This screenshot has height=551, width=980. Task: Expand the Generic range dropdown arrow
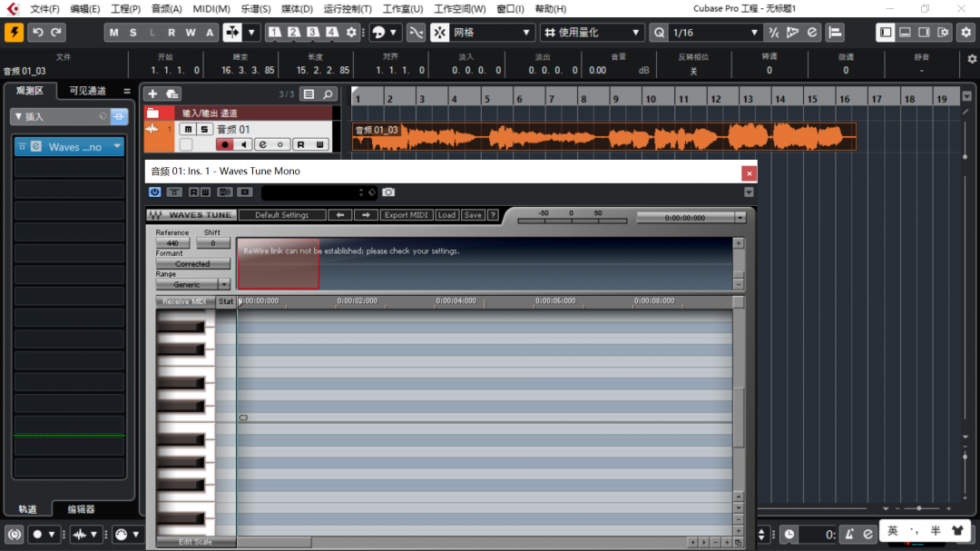(x=224, y=284)
